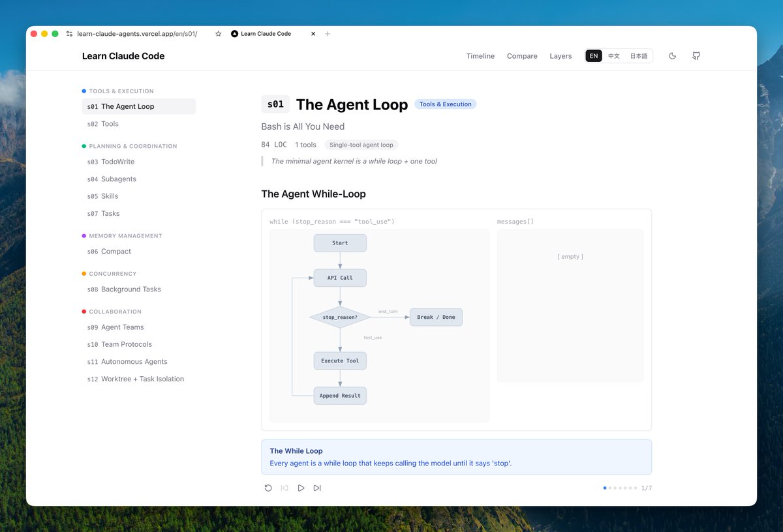Image resolution: width=783 pixels, height=532 pixels.
Task: Open s03 TodoWrite lesson
Action: click(x=139, y=162)
